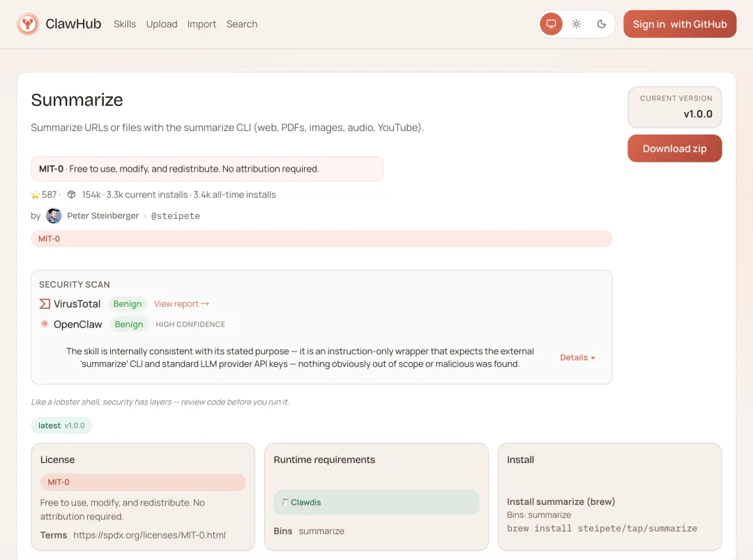Click the current version v1.0.0 box
Screen dimensions: 753x560
coord(674,107)
